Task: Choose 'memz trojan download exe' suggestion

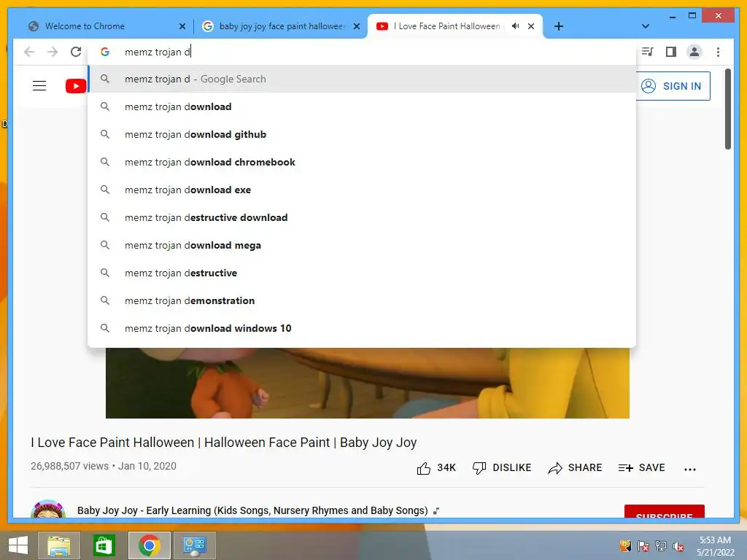Action: point(362,190)
